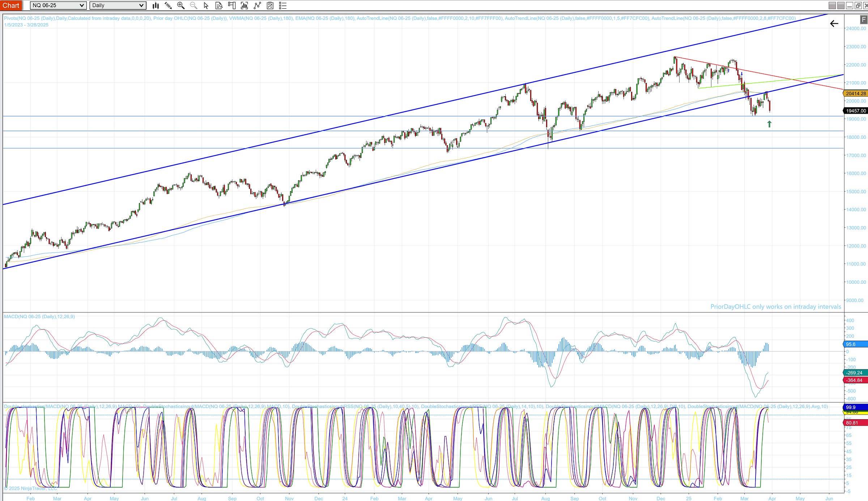Click the 20414.28 orange price marker

pyautogui.click(x=856, y=93)
